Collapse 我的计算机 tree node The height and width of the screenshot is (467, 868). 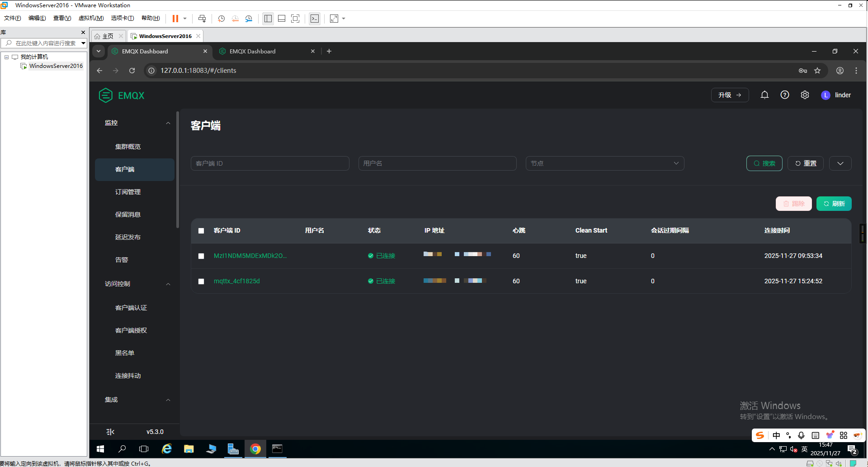pos(6,57)
